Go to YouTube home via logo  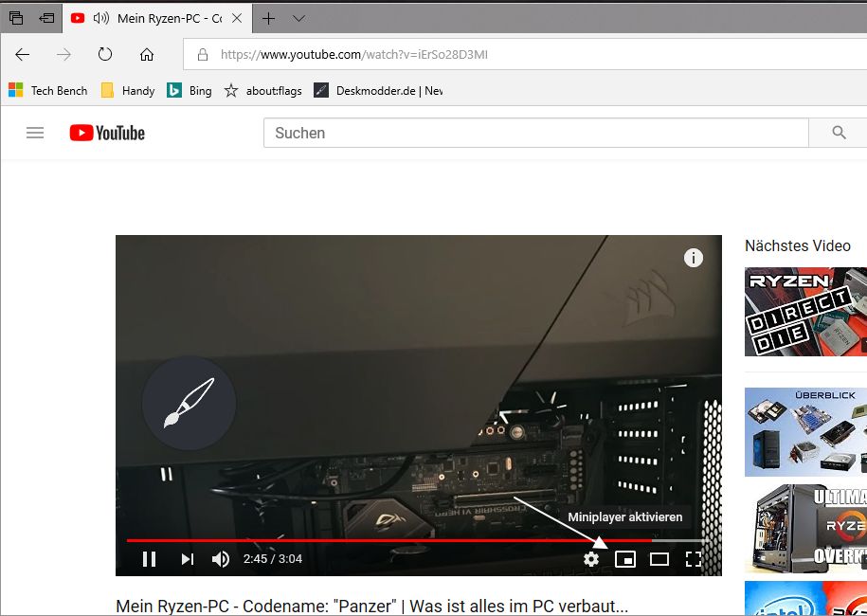tap(107, 133)
